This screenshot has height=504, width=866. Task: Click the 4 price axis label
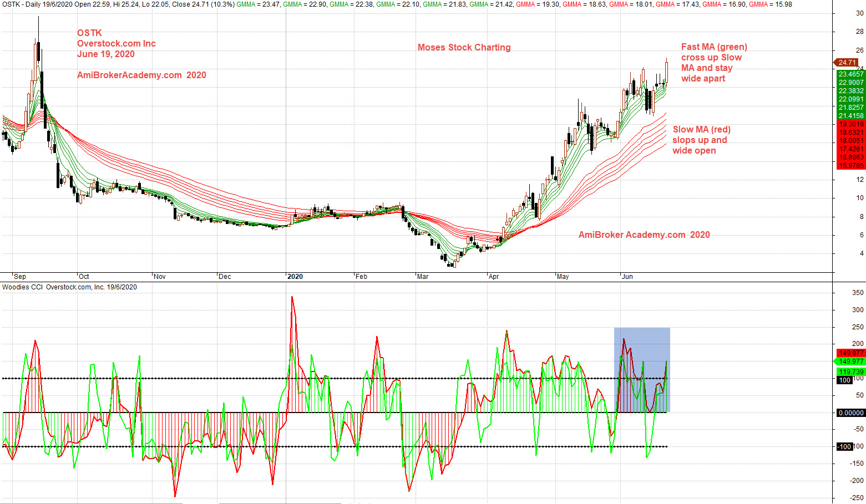pyautogui.click(x=861, y=253)
